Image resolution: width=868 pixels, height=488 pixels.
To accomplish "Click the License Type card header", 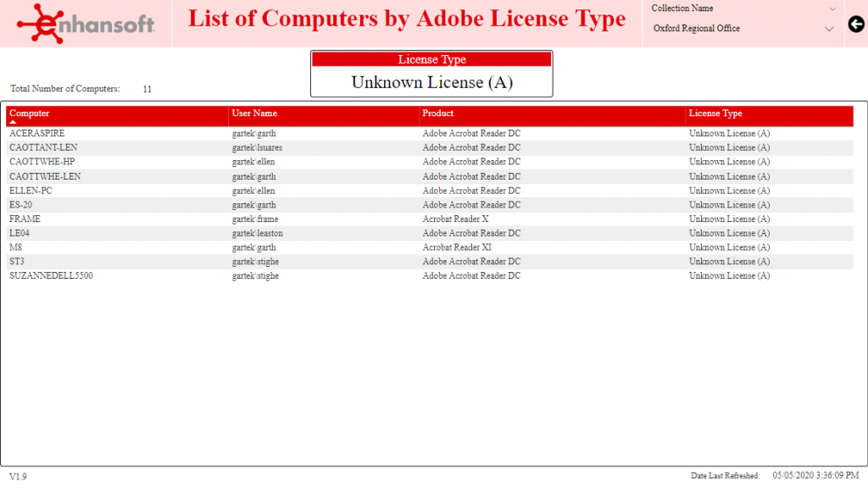I will [x=431, y=59].
